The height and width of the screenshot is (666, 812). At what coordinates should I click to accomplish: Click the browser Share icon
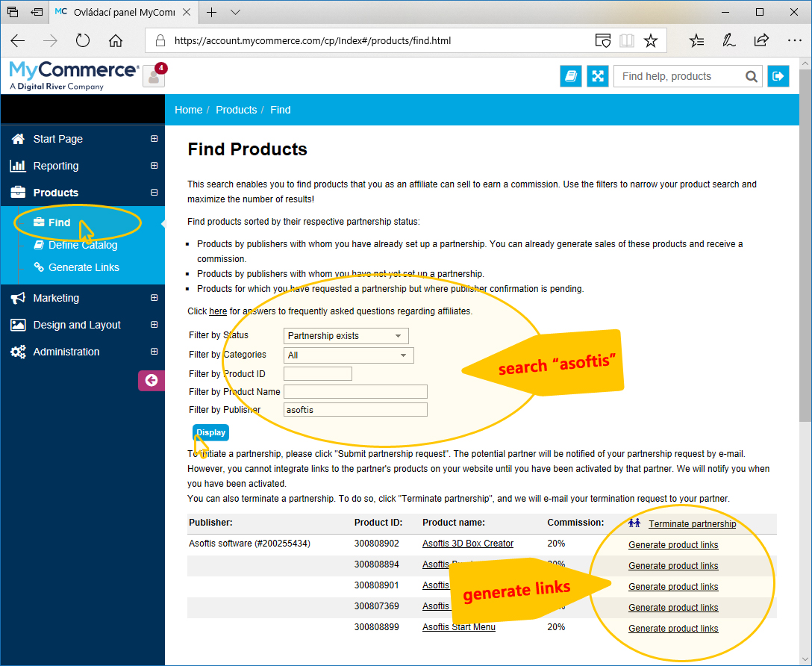click(x=761, y=40)
